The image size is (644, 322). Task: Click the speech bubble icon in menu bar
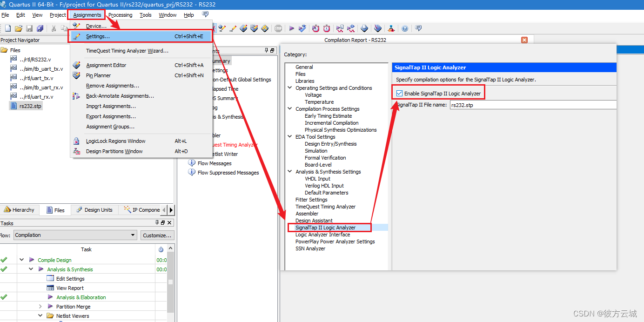pyautogui.click(x=205, y=14)
